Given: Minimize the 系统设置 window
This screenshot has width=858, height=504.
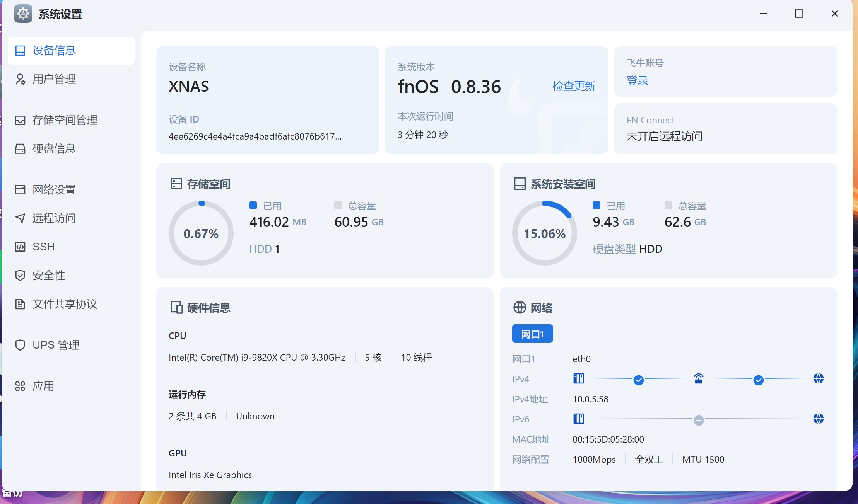Looking at the screenshot, I should (764, 14).
